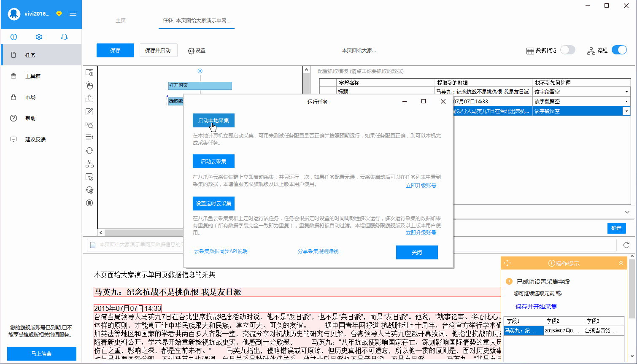Select the dropdown list switch icon

(89, 138)
